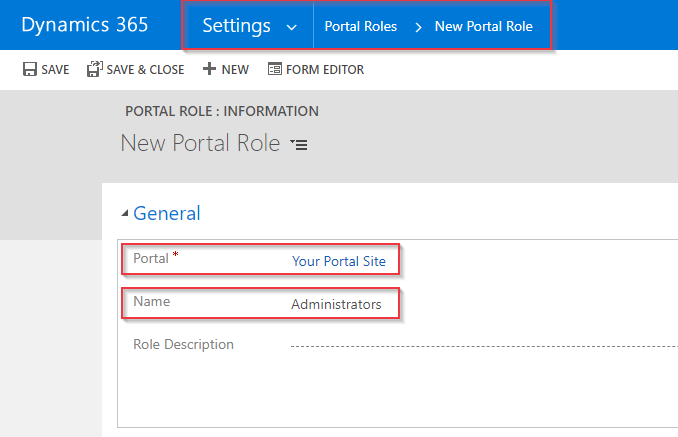
Task: Click the SAVE text button
Action: pyautogui.click(x=55, y=70)
